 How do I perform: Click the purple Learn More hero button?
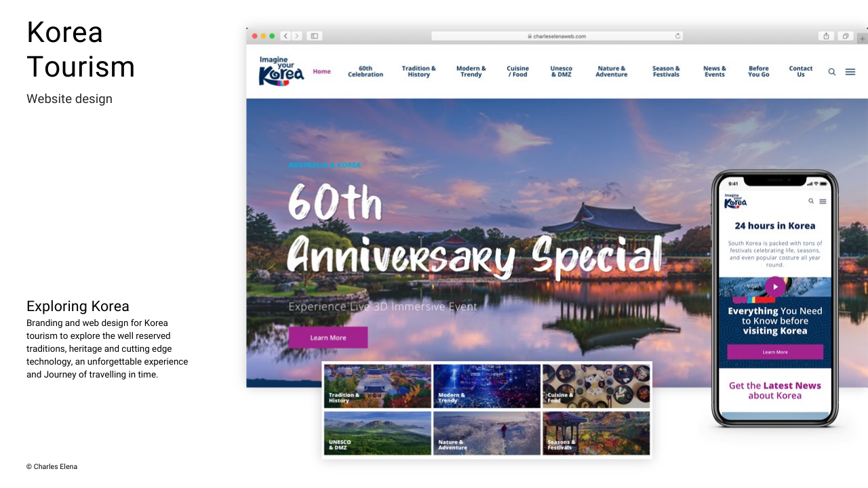tap(328, 338)
